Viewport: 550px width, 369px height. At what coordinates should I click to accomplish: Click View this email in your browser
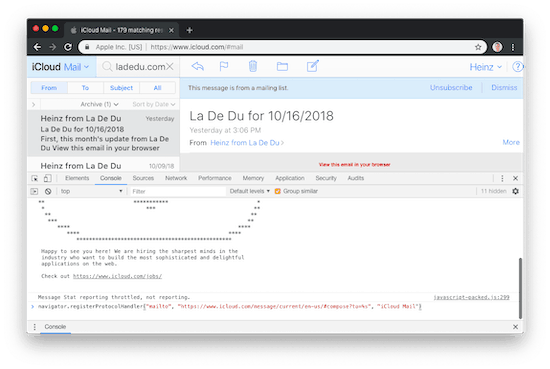tap(355, 165)
